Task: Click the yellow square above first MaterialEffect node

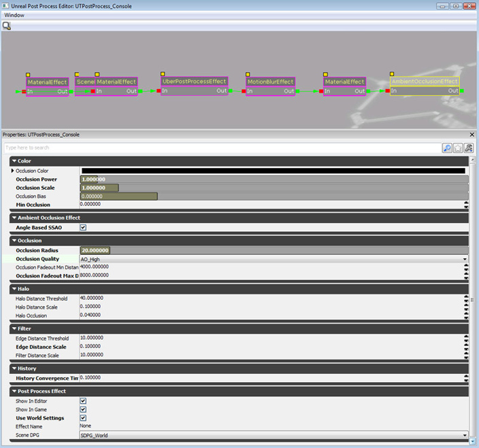Action: click(28, 75)
